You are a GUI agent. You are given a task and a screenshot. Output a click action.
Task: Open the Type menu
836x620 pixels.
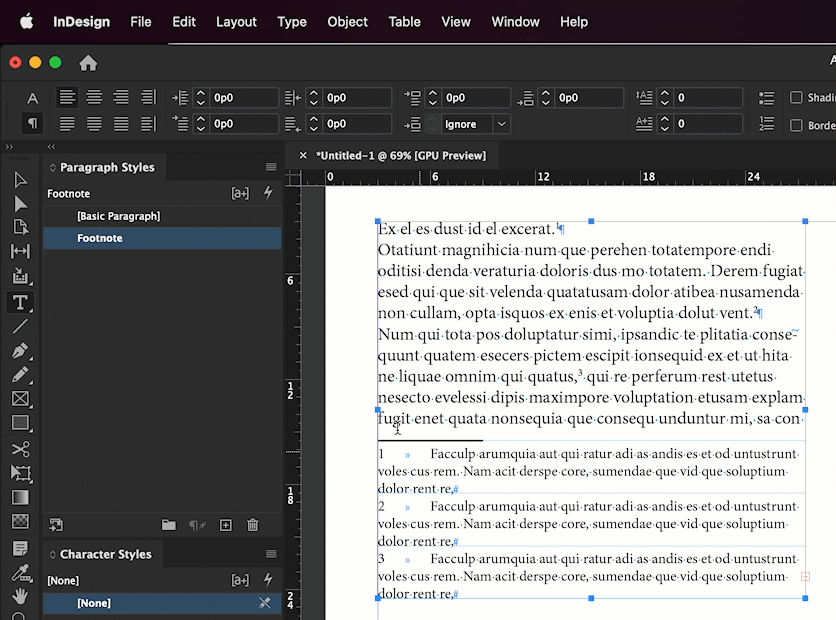click(x=292, y=22)
